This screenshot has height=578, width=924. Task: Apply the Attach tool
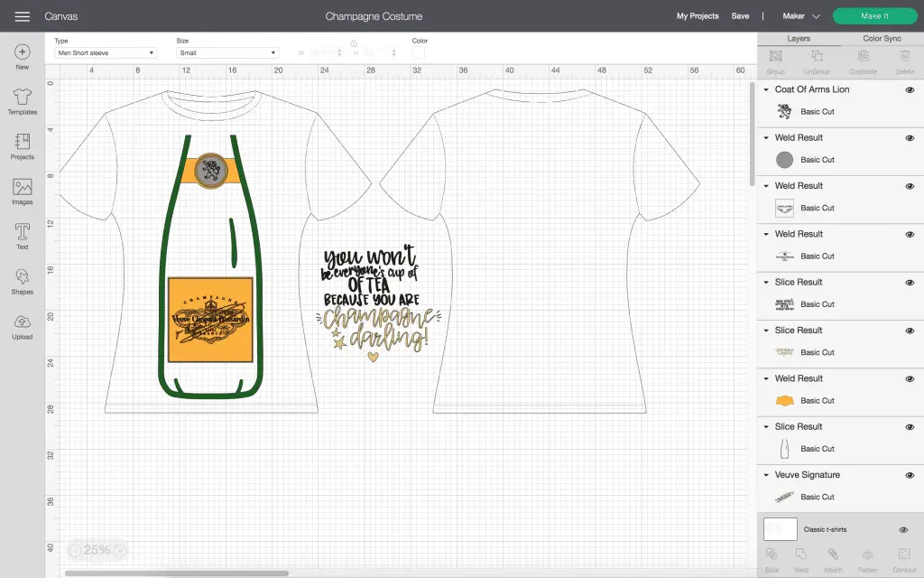coord(833,560)
